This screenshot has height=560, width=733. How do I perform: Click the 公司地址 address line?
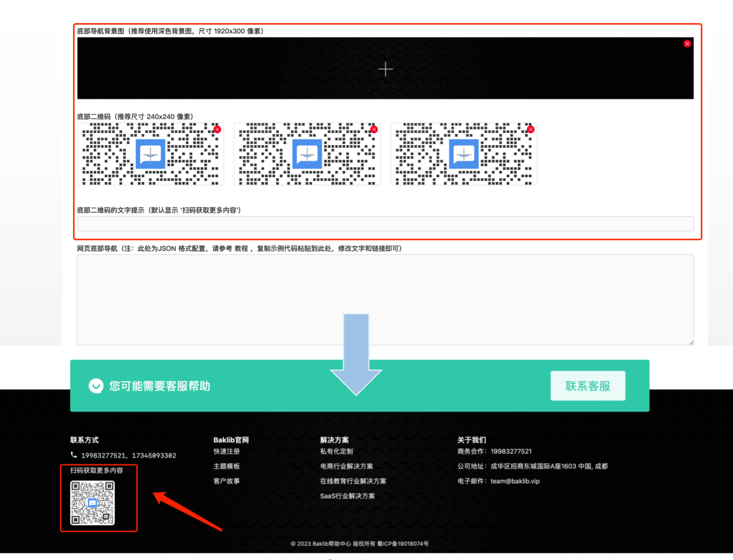click(x=533, y=466)
